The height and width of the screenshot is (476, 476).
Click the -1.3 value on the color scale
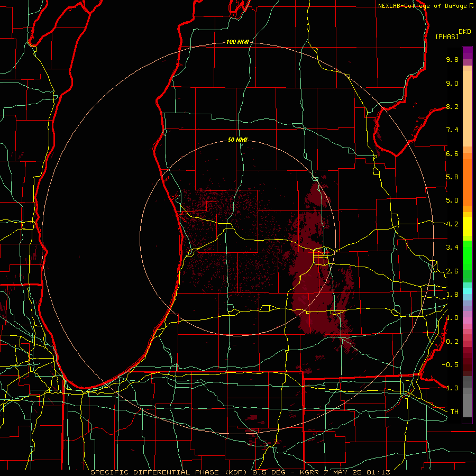(450, 388)
